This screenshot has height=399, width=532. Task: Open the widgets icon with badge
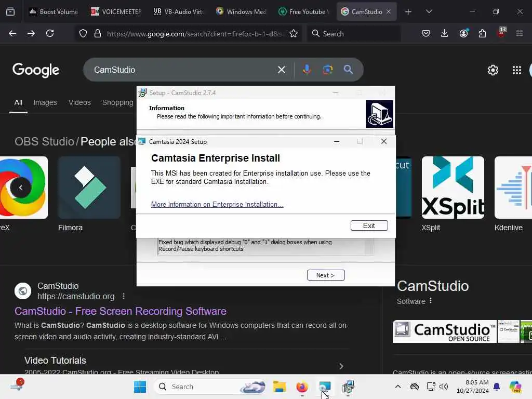coord(16,386)
